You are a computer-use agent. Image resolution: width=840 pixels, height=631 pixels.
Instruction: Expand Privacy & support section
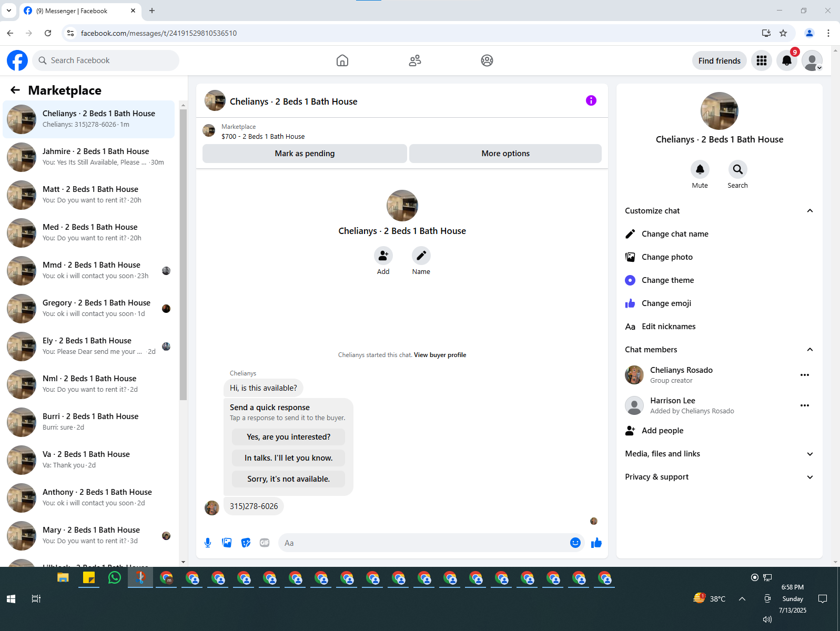810,477
